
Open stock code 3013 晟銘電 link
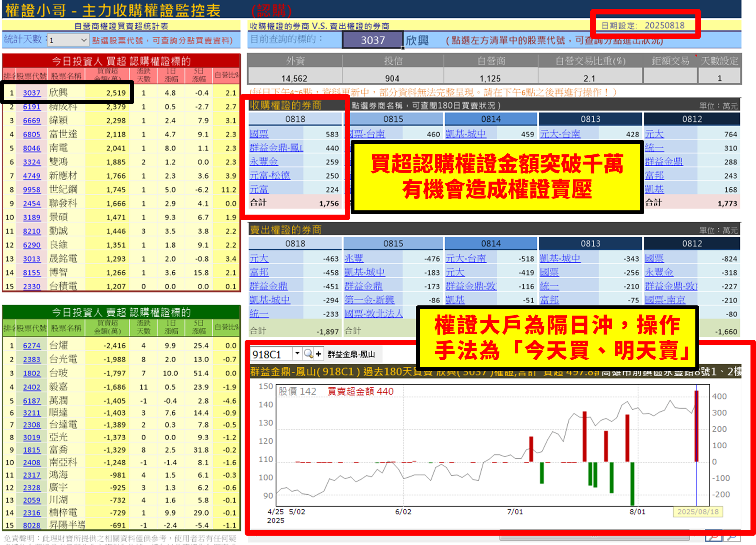click(x=32, y=259)
